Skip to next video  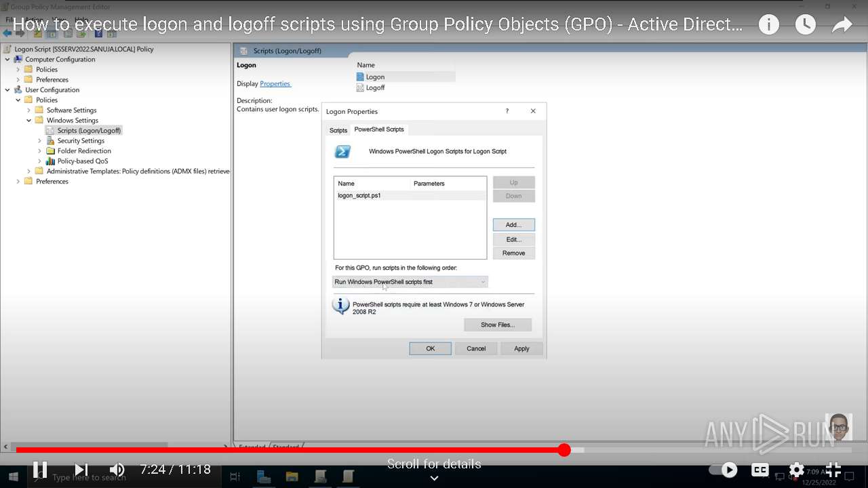81,469
